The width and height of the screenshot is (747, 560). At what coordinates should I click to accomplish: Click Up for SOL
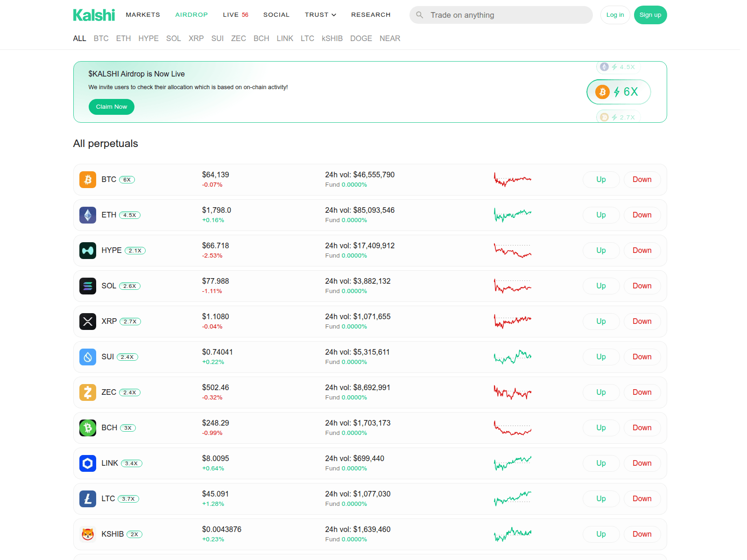pos(601,286)
